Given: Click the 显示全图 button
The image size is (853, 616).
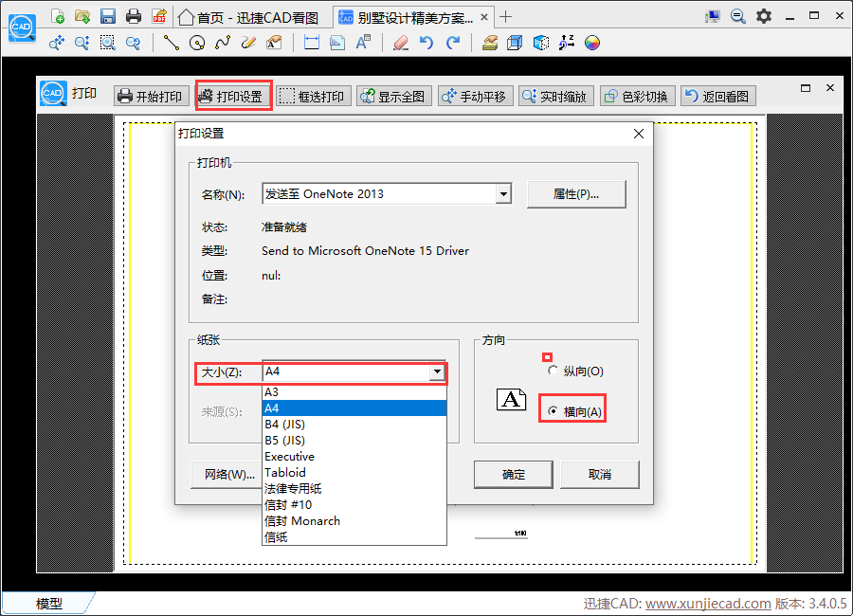Looking at the screenshot, I should click(x=394, y=97).
